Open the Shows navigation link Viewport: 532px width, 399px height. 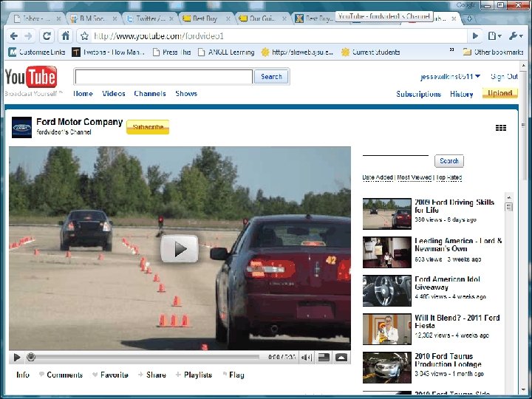pyautogui.click(x=186, y=94)
